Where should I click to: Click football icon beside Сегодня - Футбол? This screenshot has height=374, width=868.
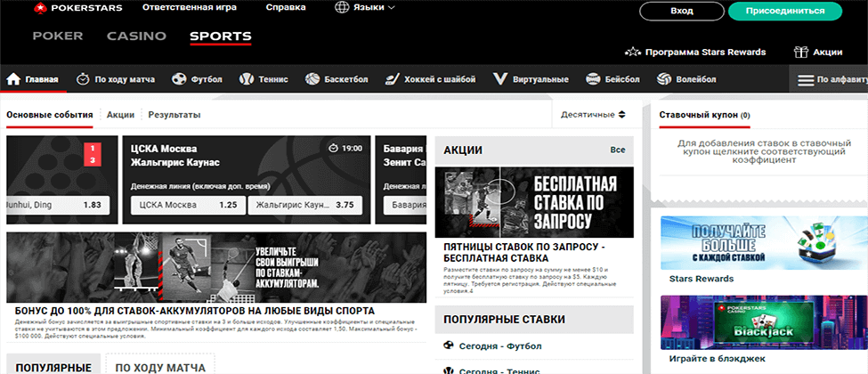coord(449,346)
